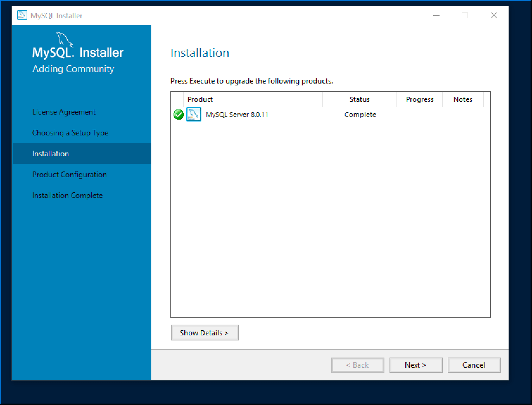Select the MySQL Server 8.0.11 row name
This screenshot has height=405, width=532.
237,115
